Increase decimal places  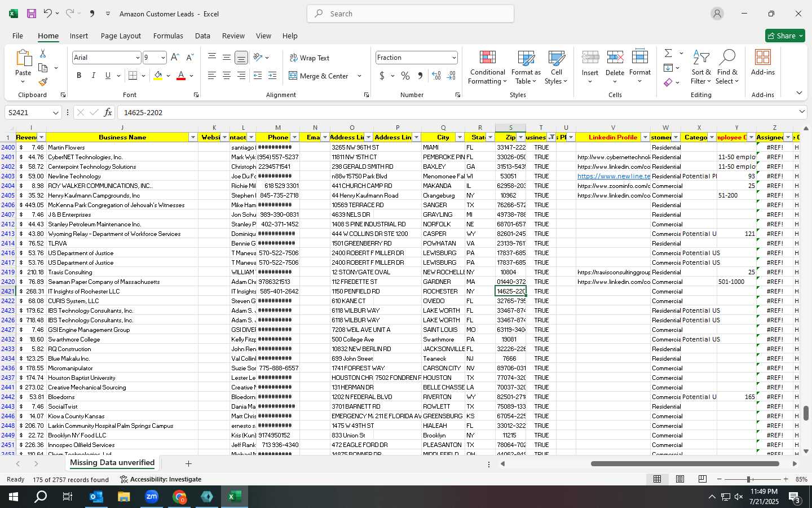pyautogui.click(x=436, y=76)
